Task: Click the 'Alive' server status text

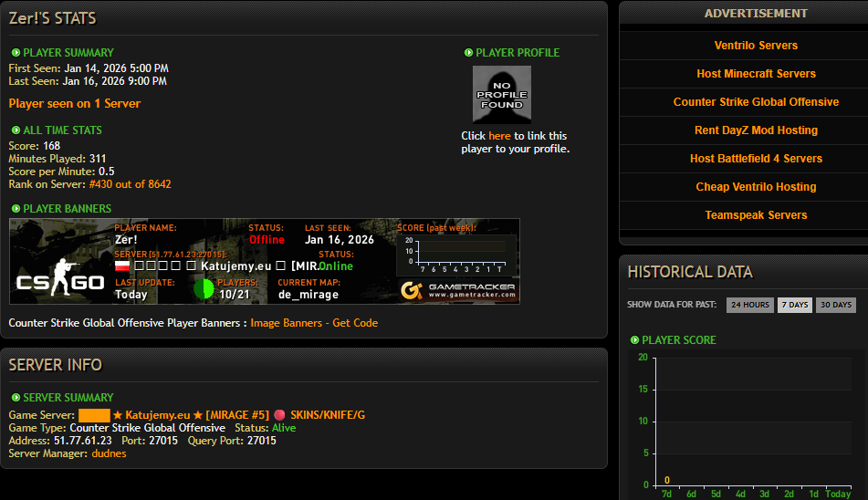Action: tap(284, 428)
